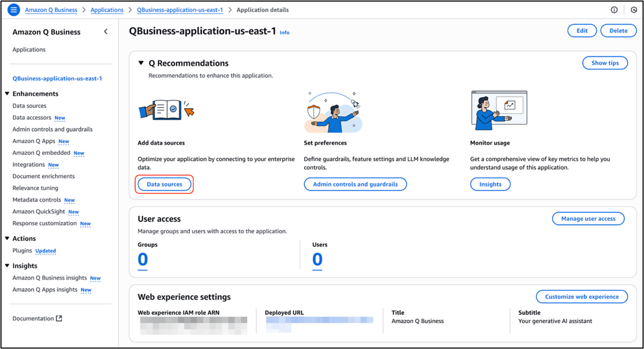
Task: Collapse the Actions sidebar group
Action: click(x=7, y=239)
